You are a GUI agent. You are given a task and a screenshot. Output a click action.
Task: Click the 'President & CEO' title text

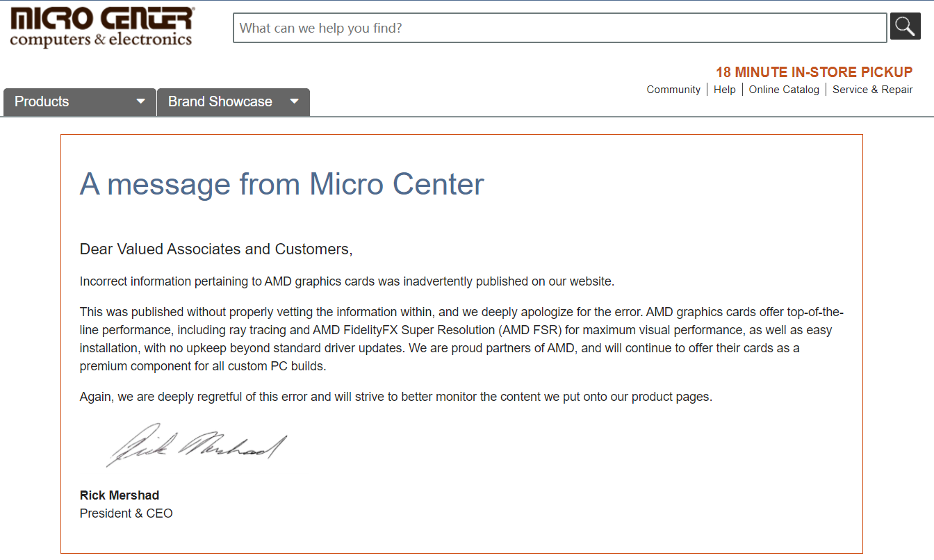[126, 513]
